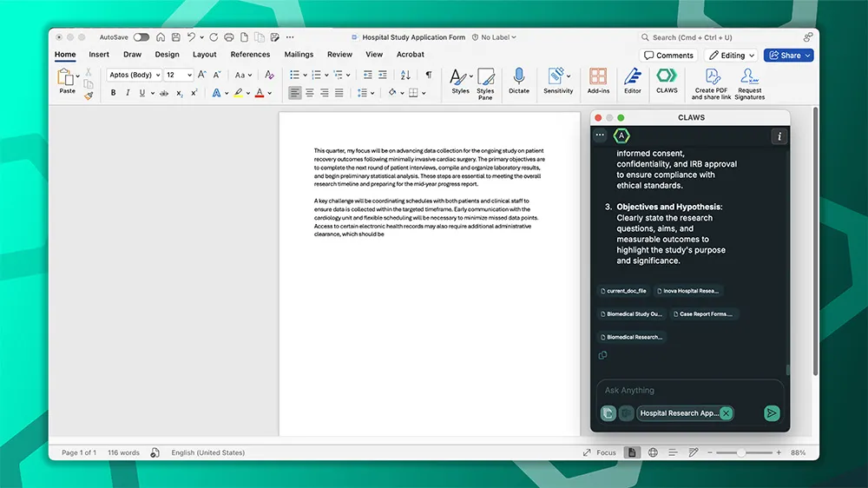This screenshot has height=488, width=868.
Task: Open the References tab
Action: pos(250,55)
